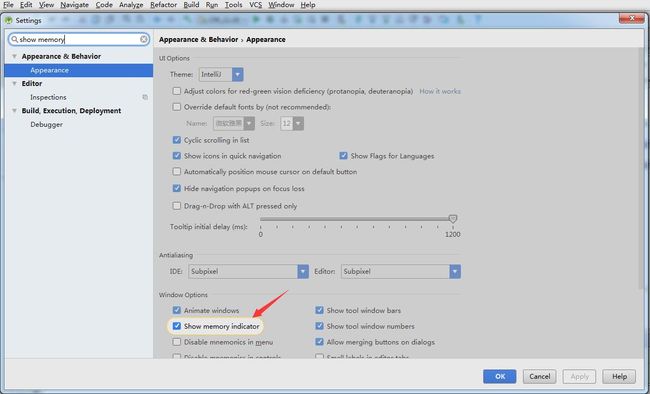Viewport: 650px width, 394px height.
Task: Click the magnifier icon in the search box
Action: click(15, 39)
